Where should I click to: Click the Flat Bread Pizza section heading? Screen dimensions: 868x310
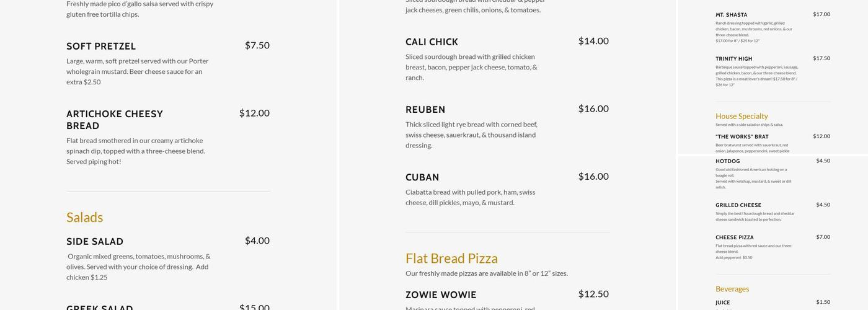[451, 258]
